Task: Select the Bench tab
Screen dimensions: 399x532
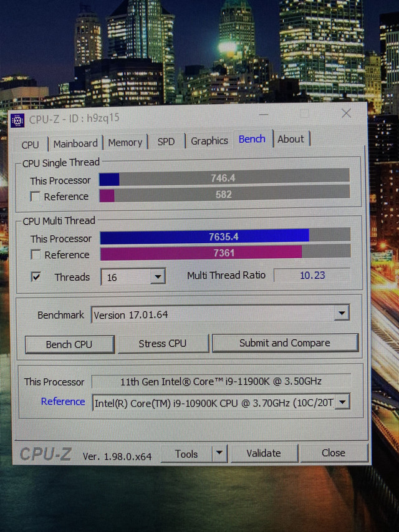Action: point(252,139)
